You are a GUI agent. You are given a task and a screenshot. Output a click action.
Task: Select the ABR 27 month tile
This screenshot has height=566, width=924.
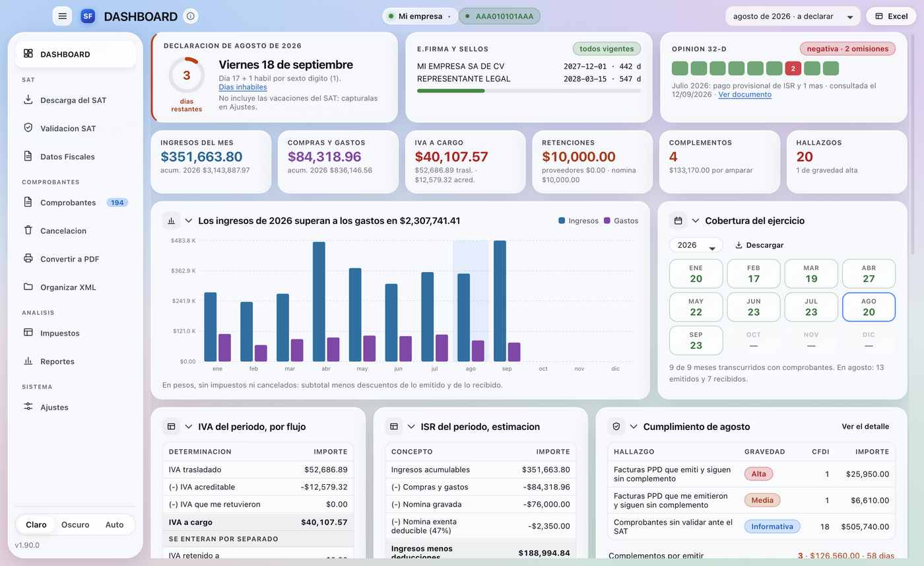[869, 273]
